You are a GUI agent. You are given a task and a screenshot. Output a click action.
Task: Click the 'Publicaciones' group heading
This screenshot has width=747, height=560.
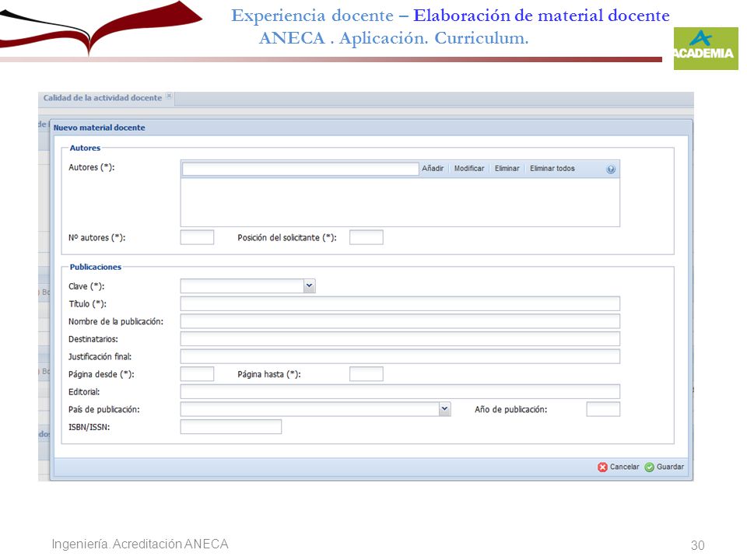tap(95, 267)
